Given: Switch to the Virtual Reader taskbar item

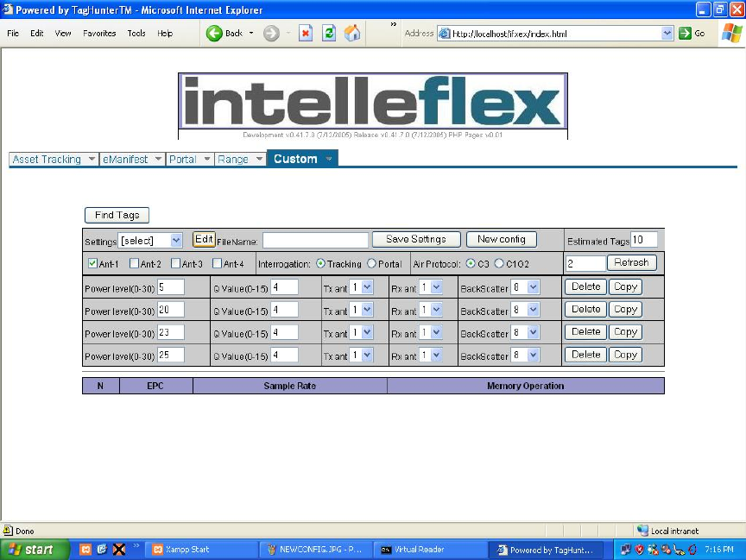Looking at the screenshot, I should tap(431, 550).
